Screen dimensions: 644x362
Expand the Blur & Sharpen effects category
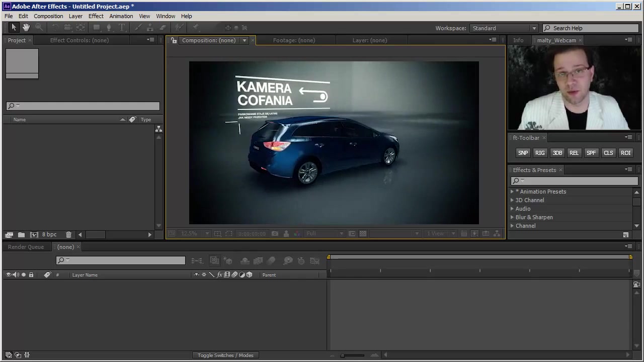coord(512,217)
